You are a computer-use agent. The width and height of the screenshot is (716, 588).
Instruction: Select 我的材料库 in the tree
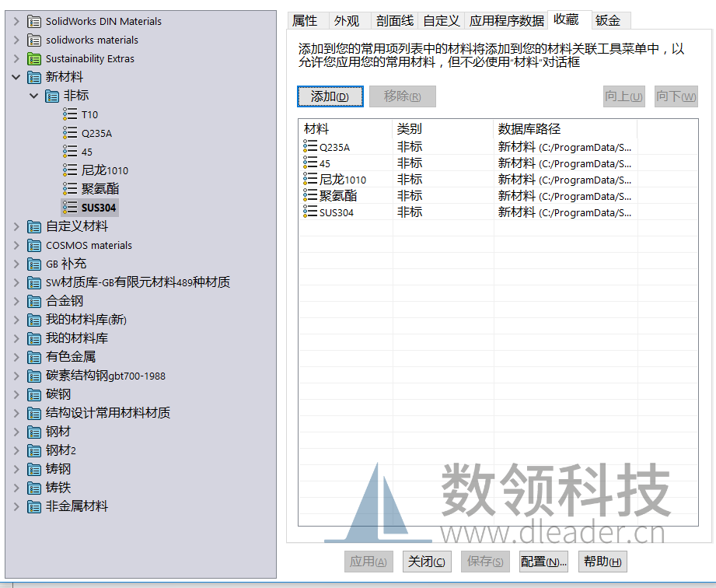77,338
